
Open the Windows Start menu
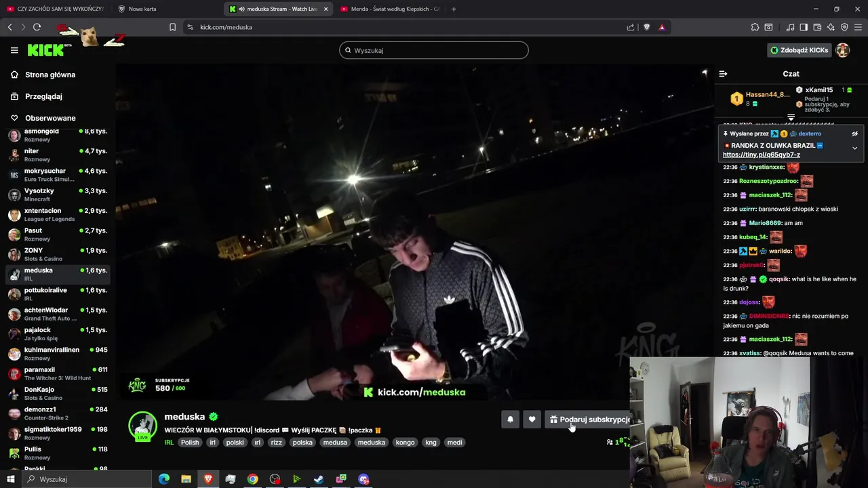tap(10, 479)
